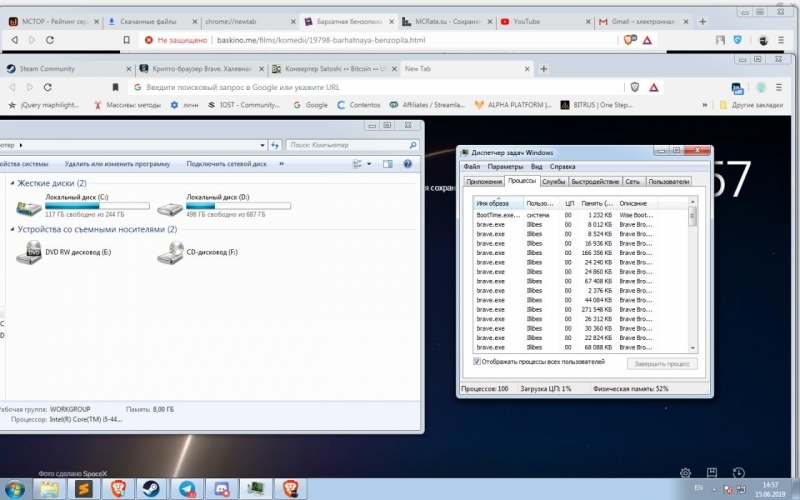The width and height of the screenshot is (800, 500).
Task: Open the Справка menu in Task Manager
Action: (562, 166)
